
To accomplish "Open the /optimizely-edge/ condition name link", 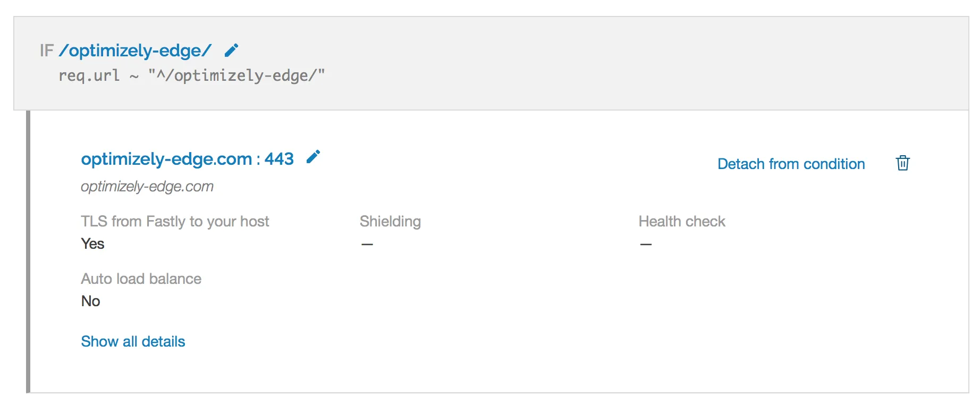I will 136,50.
